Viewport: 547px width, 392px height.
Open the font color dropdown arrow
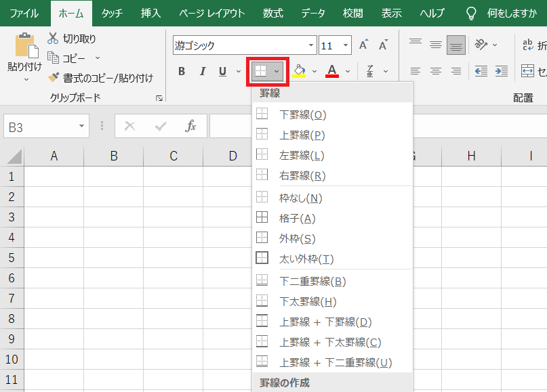pyautogui.click(x=348, y=71)
